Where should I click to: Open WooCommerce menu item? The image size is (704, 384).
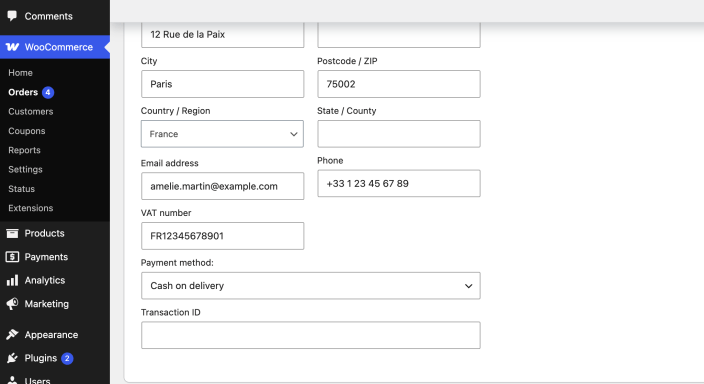tap(55, 47)
